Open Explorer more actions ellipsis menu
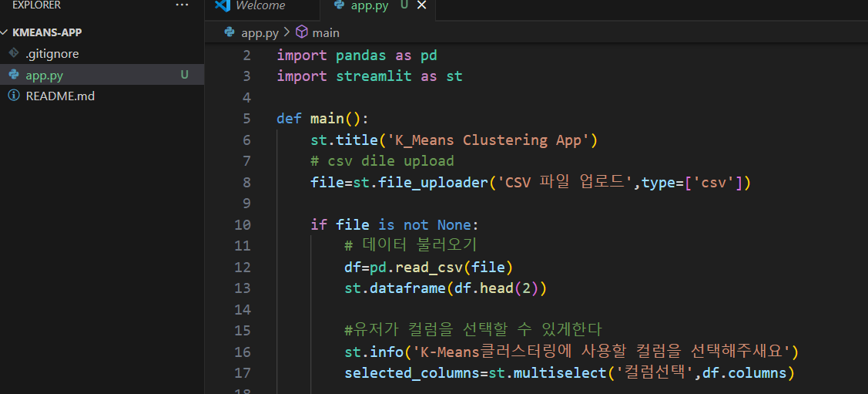868x394 pixels. point(182,5)
